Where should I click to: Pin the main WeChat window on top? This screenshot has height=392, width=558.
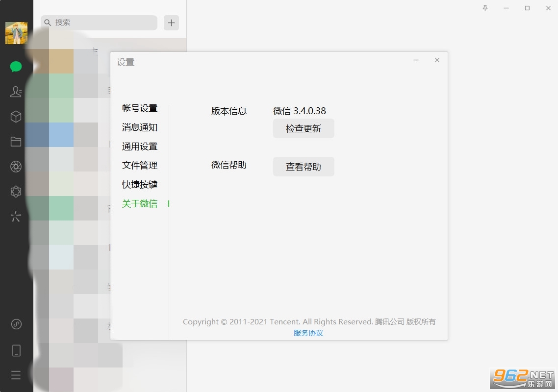485,8
